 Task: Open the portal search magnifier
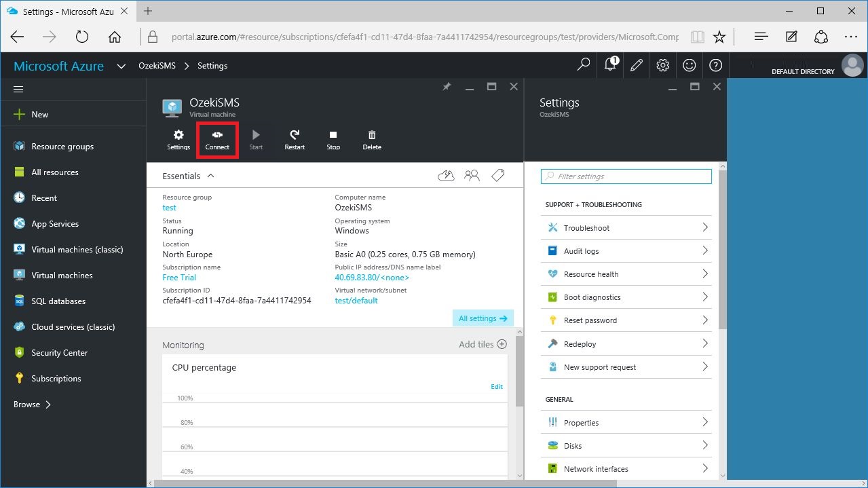coord(584,65)
